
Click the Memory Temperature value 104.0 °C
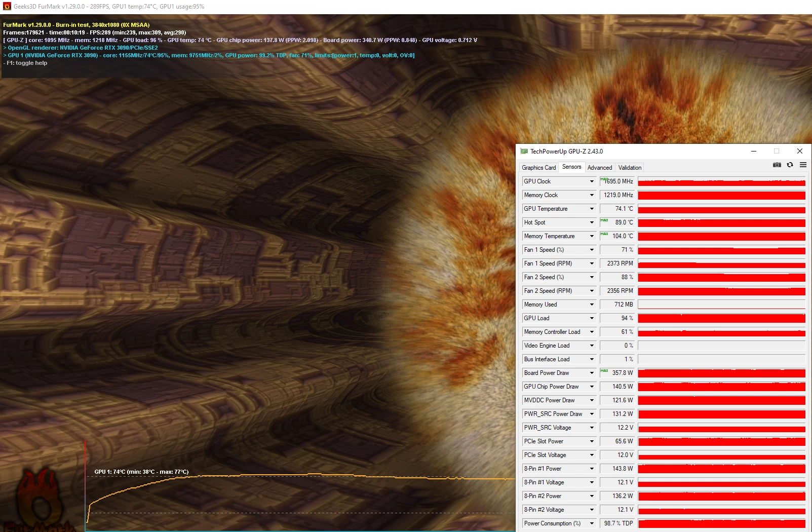coord(617,236)
